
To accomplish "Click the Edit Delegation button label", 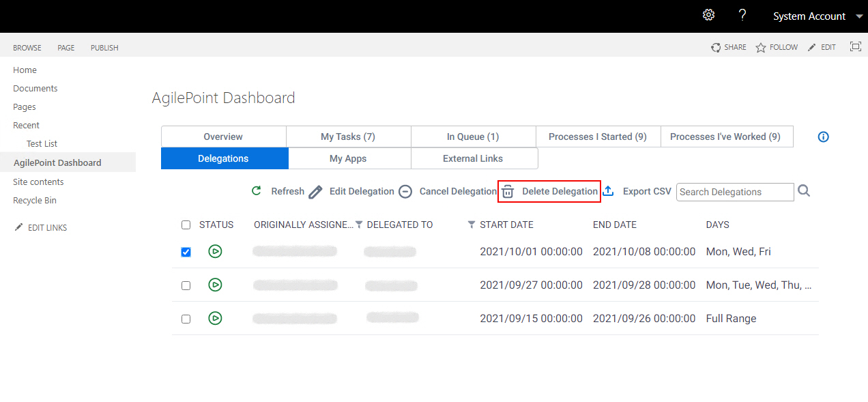I will [362, 192].
